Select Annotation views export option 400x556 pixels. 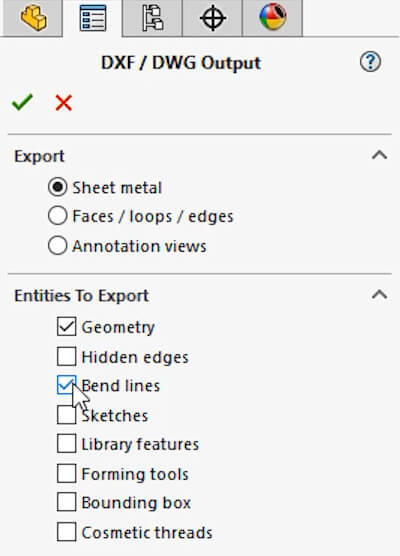coord(57,245)
